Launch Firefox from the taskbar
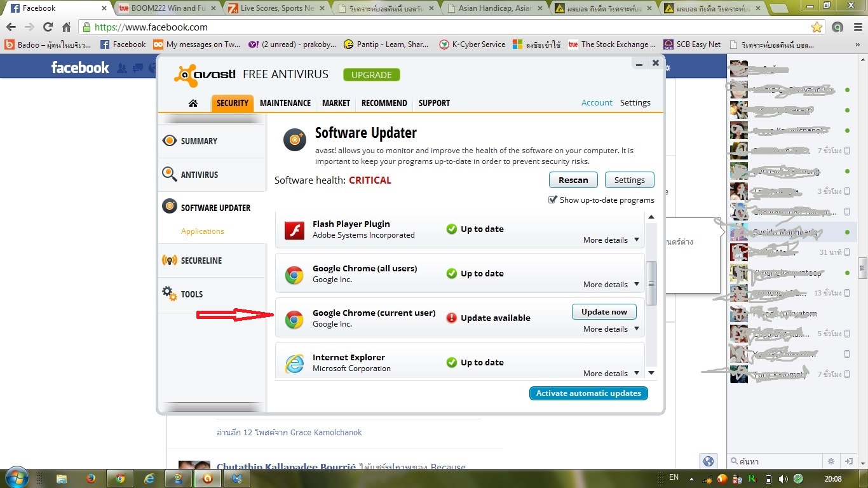Screen dimensions: 868x488 (x=90, y=478)
